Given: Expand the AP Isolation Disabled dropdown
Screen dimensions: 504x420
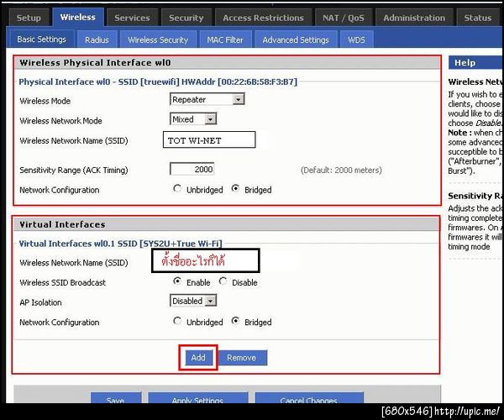Looking at the screenshot, I should pyautogui.click(x=193, y=301).
